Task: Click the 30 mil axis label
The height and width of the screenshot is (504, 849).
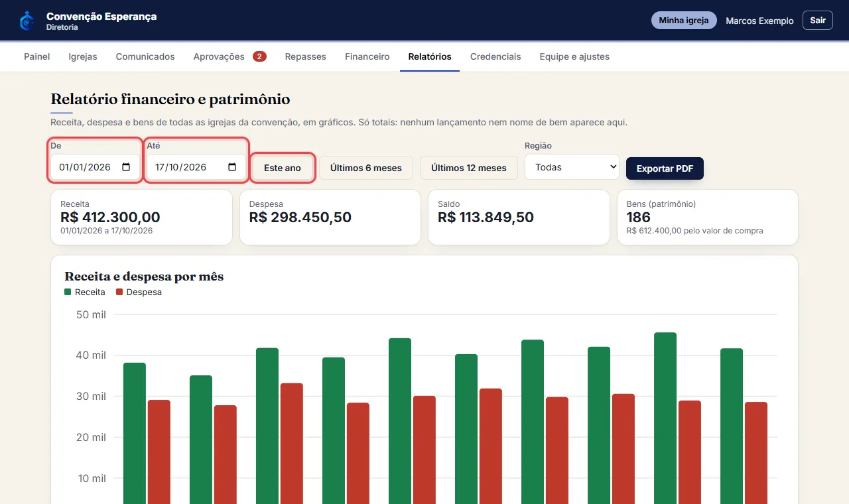Action: point(92,397)
